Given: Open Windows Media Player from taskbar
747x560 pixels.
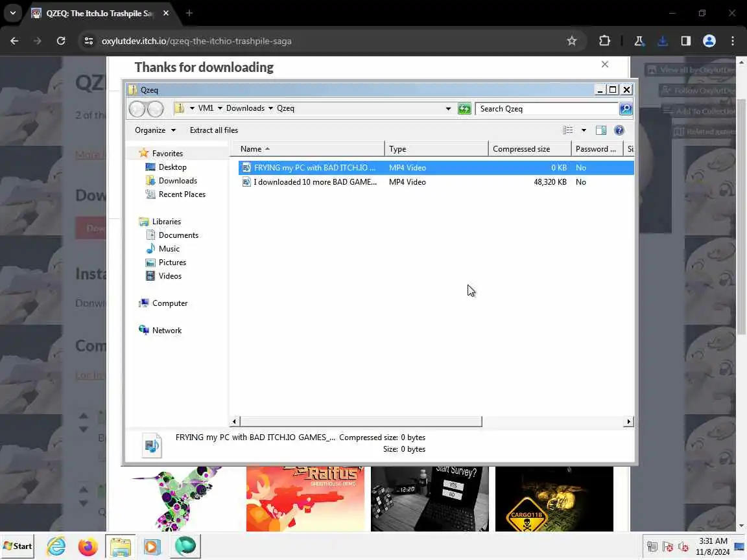Looking at the screenshot, I should (152, 546).
